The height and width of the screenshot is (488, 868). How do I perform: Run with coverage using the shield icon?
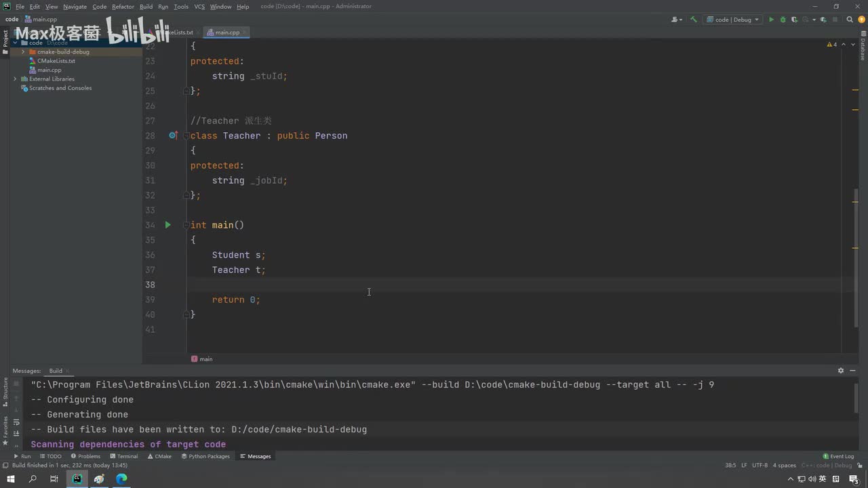[794, 20]
